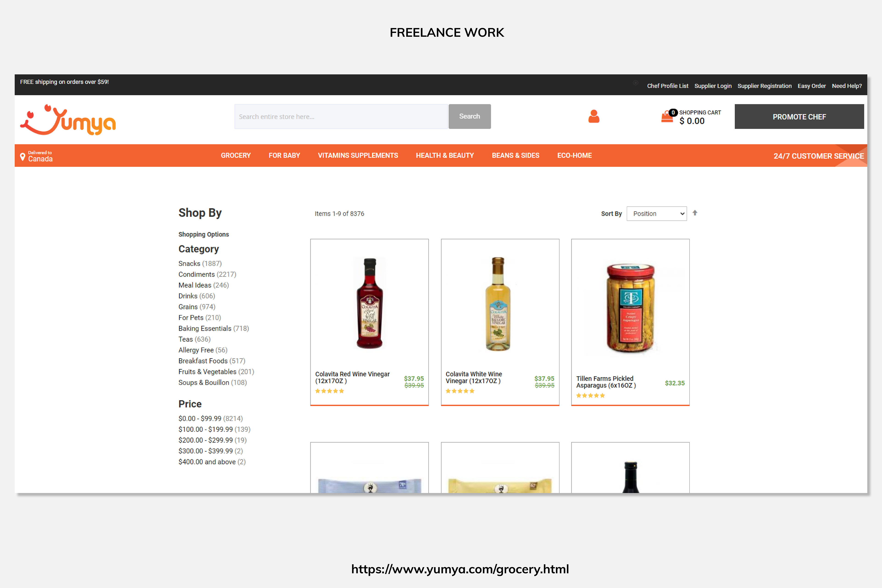Click the delivery location pin icon
Screen dimensions: 882x588
tap(23, 156)
